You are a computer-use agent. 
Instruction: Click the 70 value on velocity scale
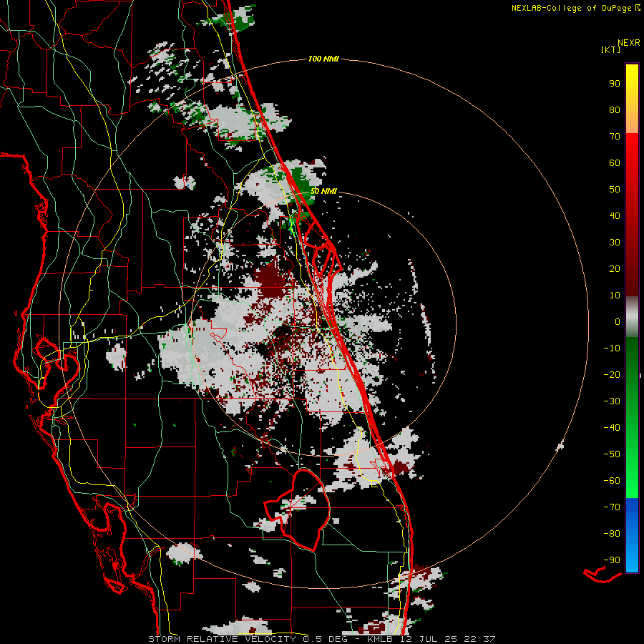(615, 137)
